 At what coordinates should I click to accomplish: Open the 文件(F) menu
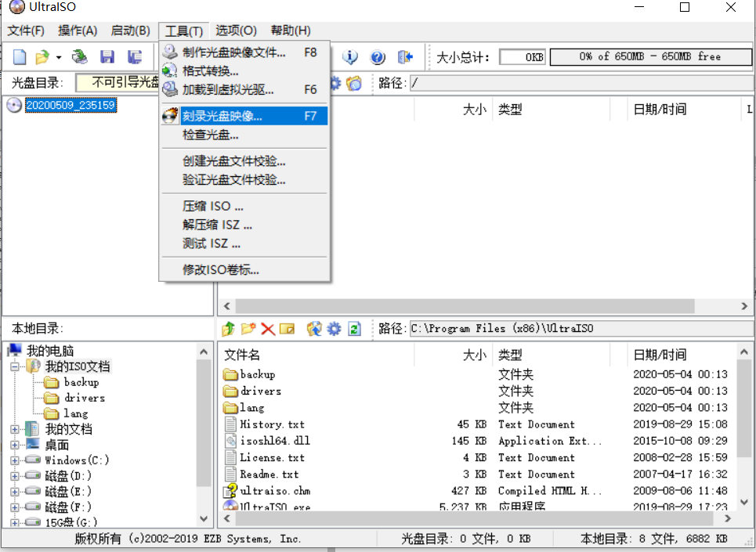26,31
